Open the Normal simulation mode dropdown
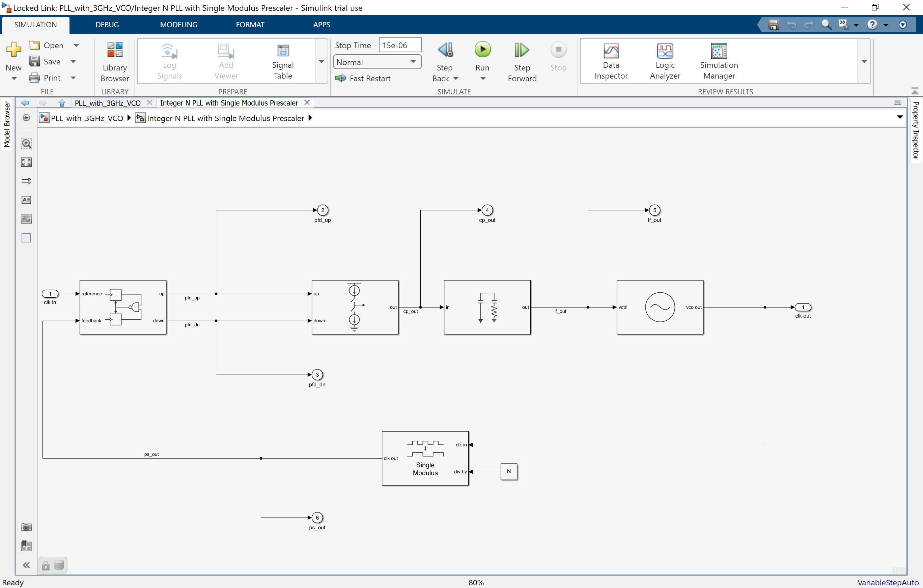This screenshot has width=923, height=588. click(413, 62)
